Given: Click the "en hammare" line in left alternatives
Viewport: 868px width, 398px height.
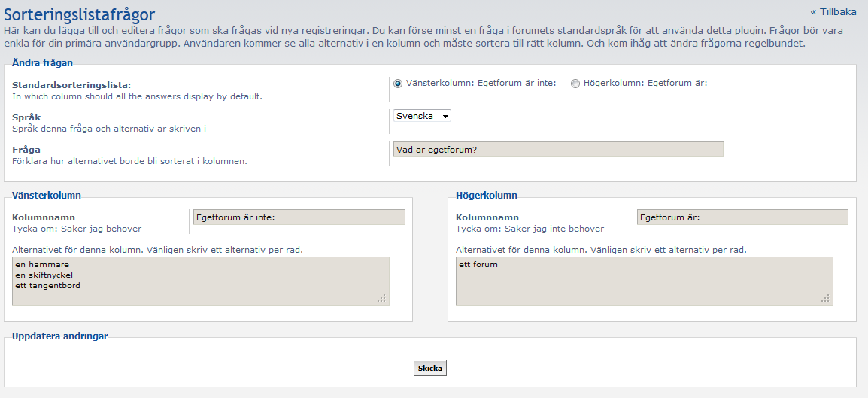Looking at the screenshot, I should (x=41, y=265).
